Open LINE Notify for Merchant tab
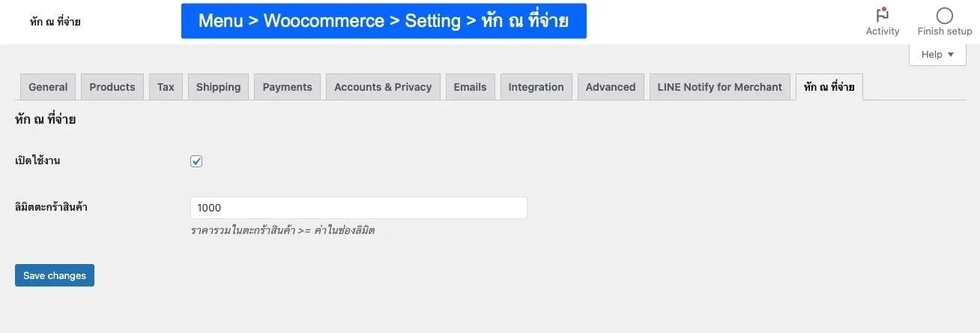 (x=719, y=87)
